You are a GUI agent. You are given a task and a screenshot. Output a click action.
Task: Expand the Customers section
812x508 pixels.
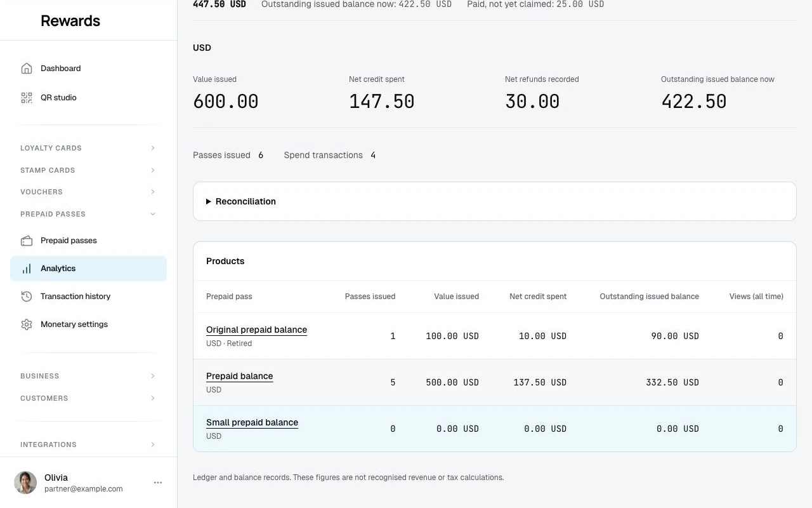pos(88,398)
